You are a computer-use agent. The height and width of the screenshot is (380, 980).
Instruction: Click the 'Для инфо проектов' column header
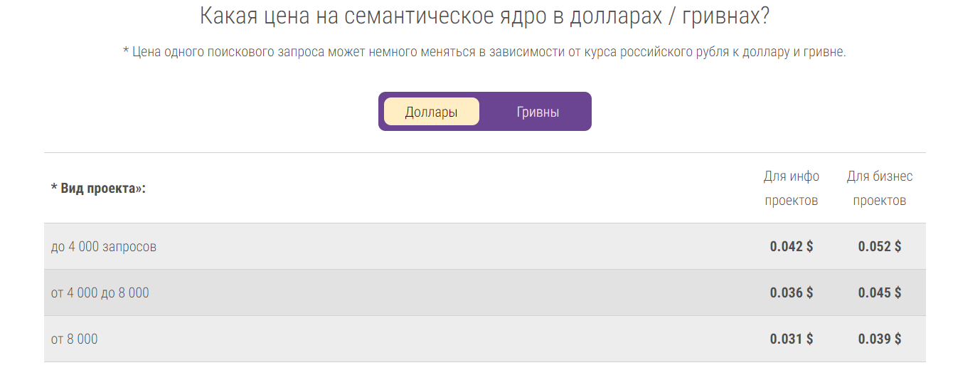tap(792, 189)
